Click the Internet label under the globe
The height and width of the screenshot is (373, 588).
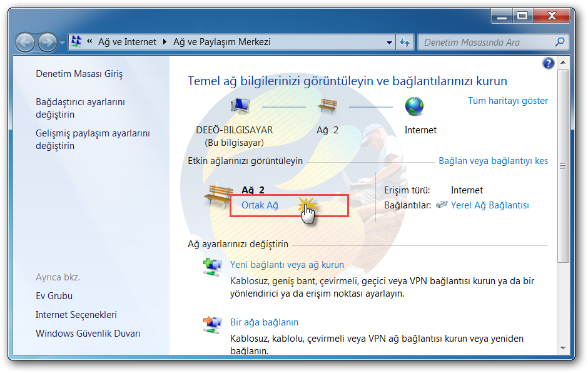point(420,130)
